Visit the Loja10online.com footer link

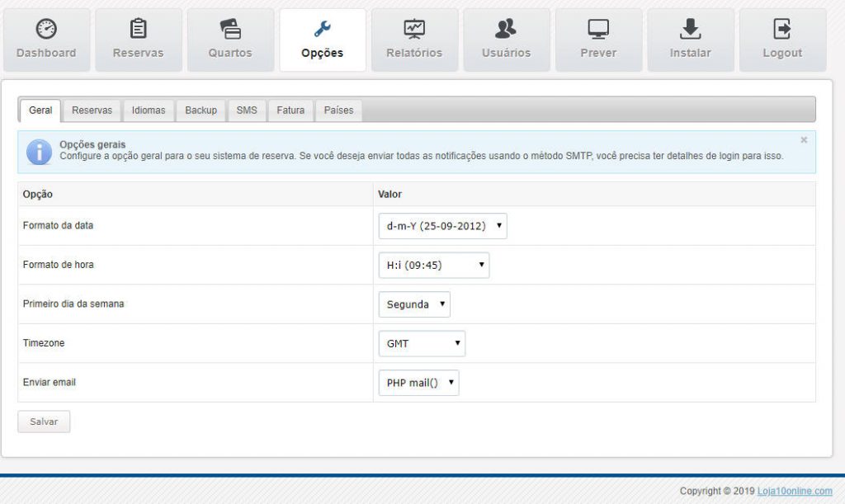click(x=794, y=491)
